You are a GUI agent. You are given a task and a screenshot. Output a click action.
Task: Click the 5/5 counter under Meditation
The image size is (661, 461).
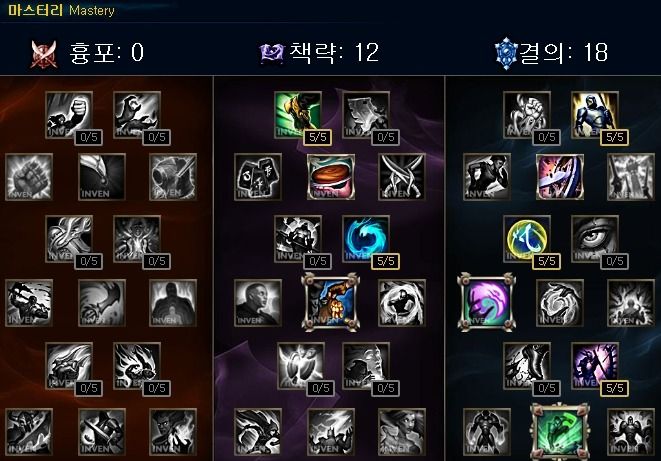click(385, 261)
